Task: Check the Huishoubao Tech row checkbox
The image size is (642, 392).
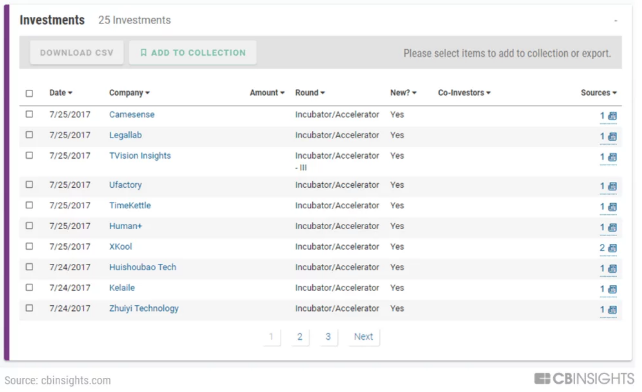Action: (x=29, y=267)
